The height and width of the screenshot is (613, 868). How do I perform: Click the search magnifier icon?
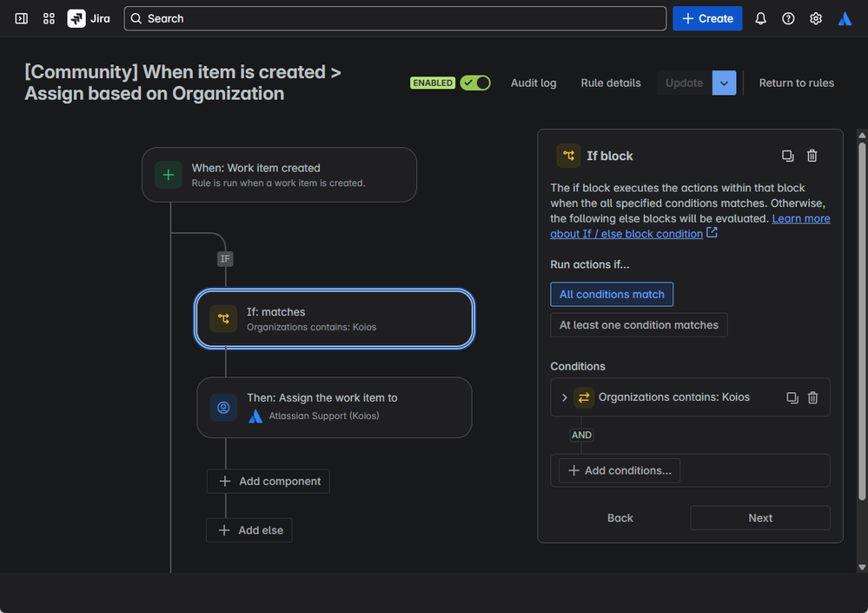tap(136, 19)
